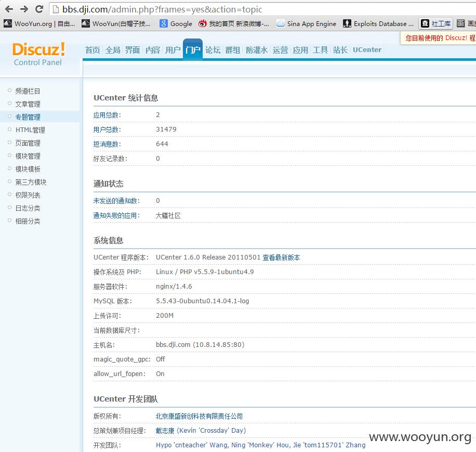Open UCenter admin tab
This screenshot has width=476, height=452.
point(367,50)
